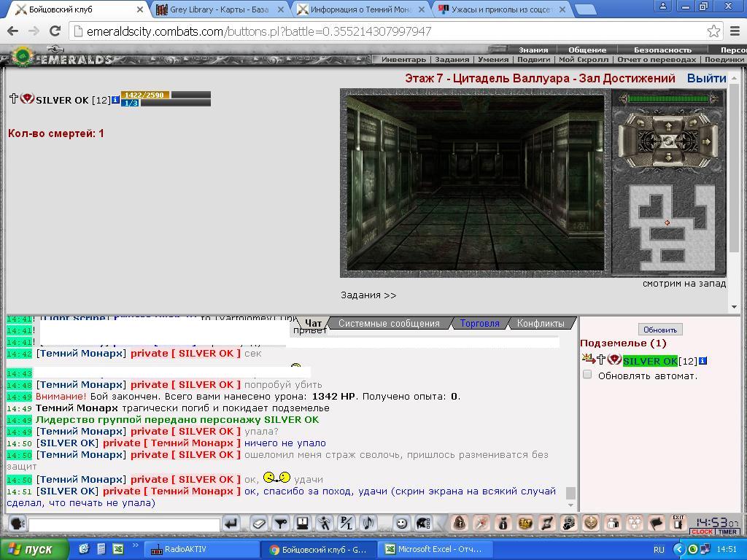
Task: Open the Общение menu
Action: (587, 50)
